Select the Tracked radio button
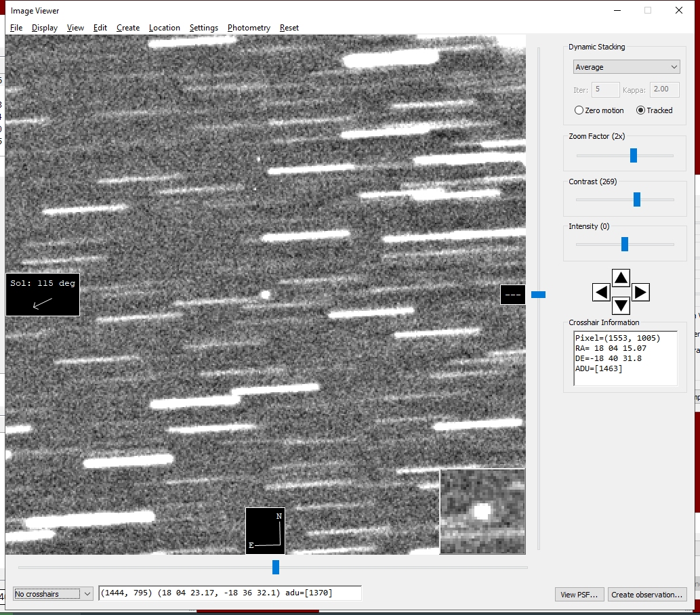This screenshot has width=700, height=615. coord(640,110)
